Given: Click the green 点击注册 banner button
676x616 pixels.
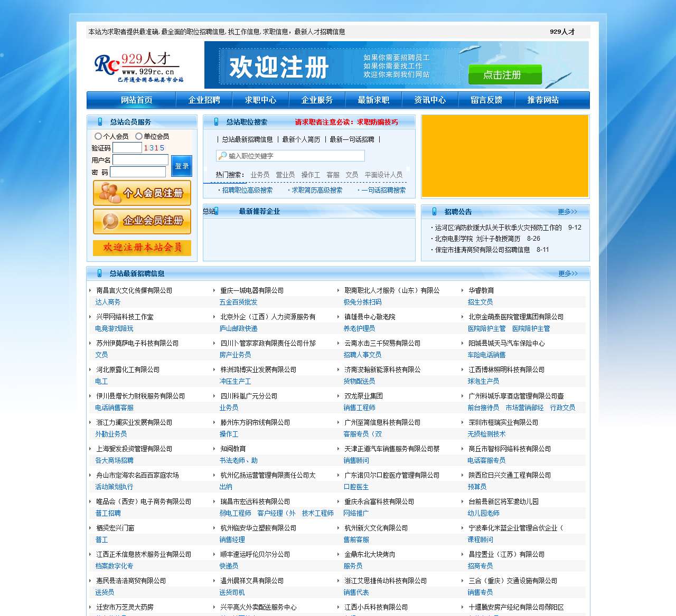Looking at the screenshot, I should 505,74.
